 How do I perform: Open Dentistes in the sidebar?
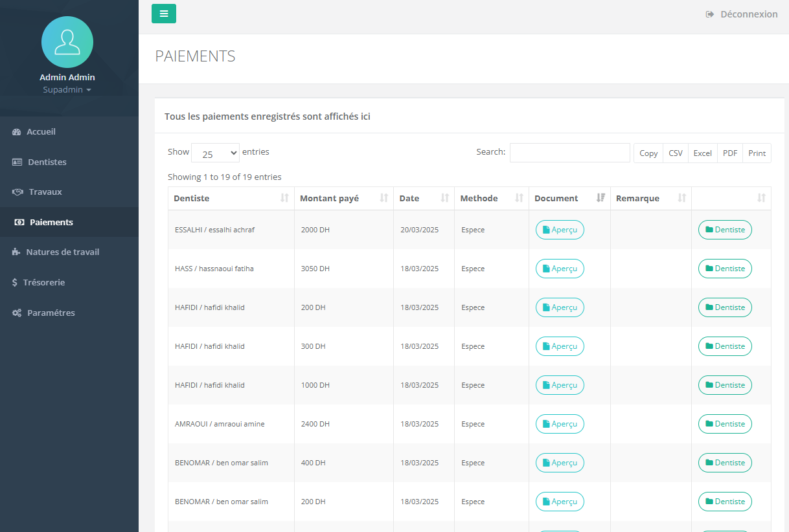click(47, 162)
